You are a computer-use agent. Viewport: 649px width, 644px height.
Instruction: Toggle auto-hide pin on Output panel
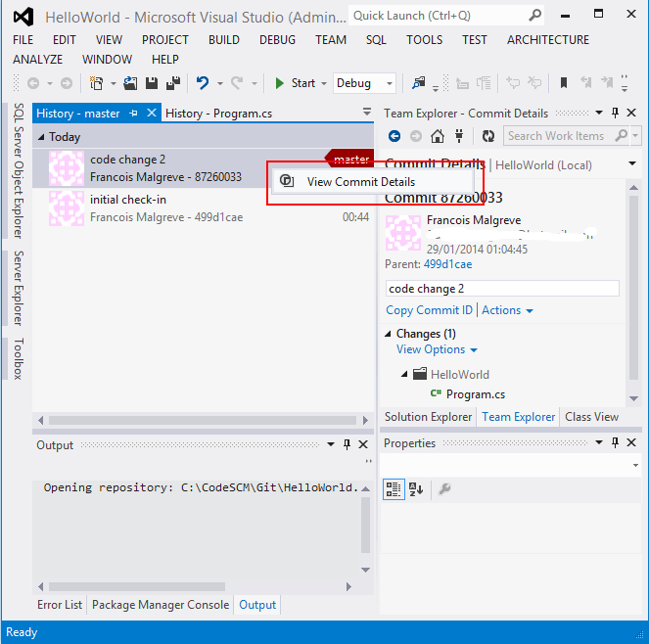coord(347,444)
